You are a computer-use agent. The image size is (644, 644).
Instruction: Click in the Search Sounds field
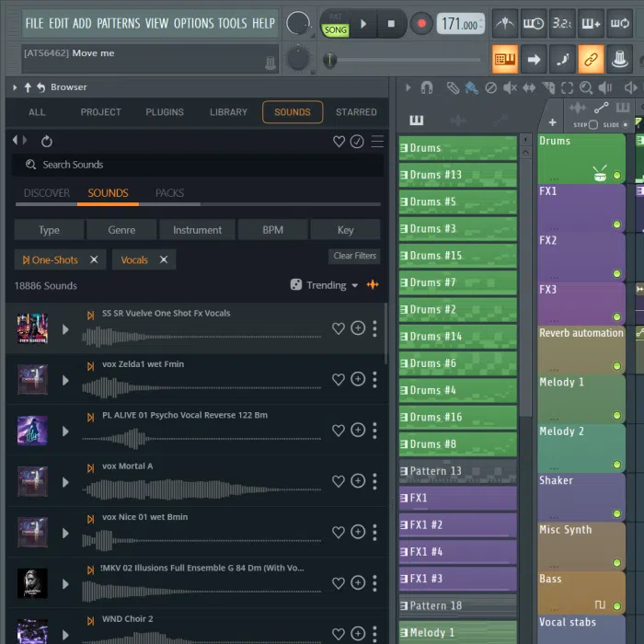click(x=197, y=165)
